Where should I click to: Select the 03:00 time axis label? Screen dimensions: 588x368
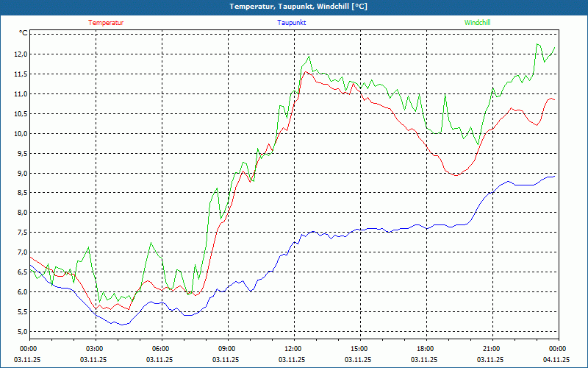[95, 349]
